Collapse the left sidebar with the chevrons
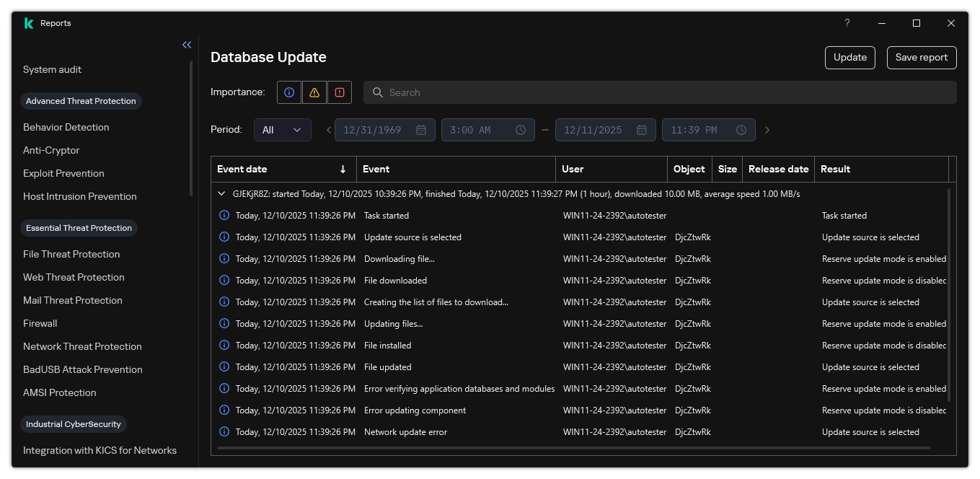Viewport: 980px width, 479px height. pyautogui.click(x=187, y=45)
